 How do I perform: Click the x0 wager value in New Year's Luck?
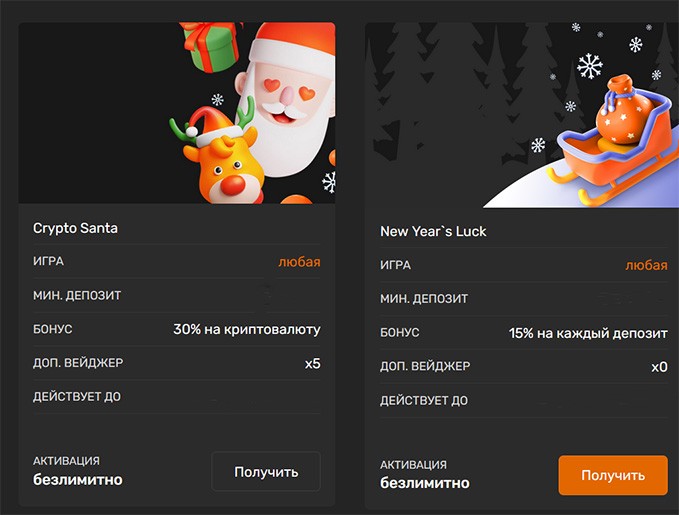pos(660,367)
